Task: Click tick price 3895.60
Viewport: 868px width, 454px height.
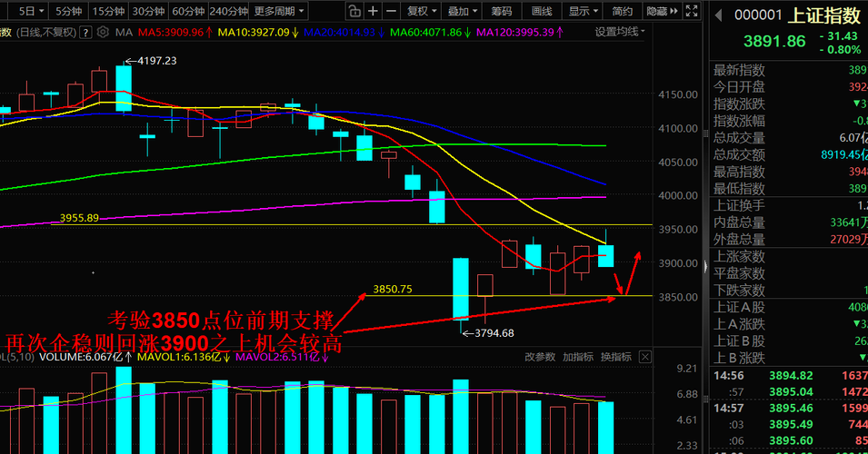Action: pyautogui.click(x=791, y=440)
